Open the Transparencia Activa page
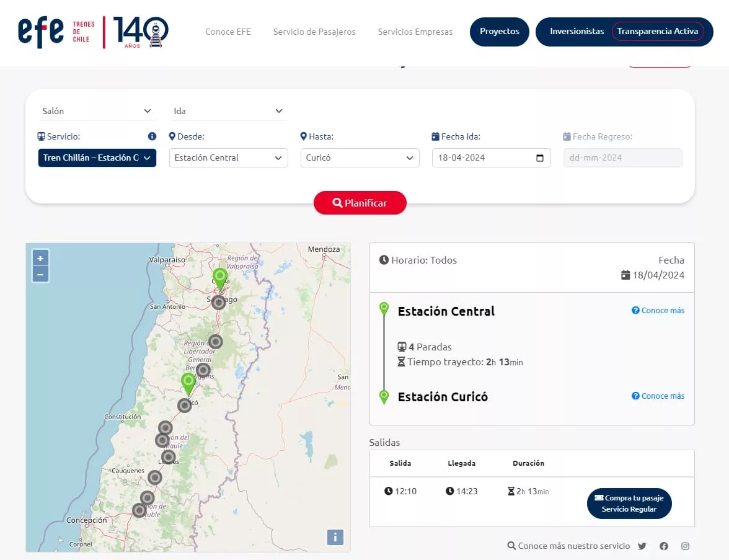 pyautogui.click(x=657, y=32)
